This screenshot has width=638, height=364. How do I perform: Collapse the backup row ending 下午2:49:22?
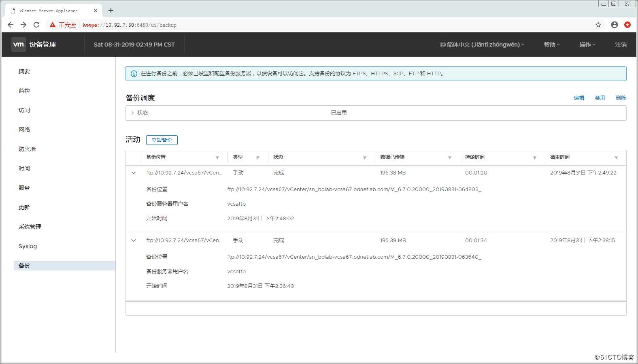click(x=134, y=173)
